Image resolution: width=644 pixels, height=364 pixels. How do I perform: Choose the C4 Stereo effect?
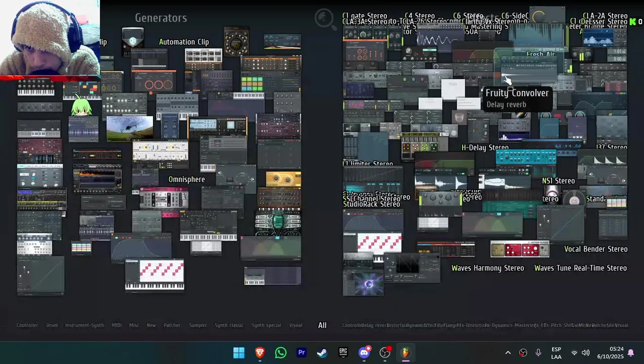(419, 16)
